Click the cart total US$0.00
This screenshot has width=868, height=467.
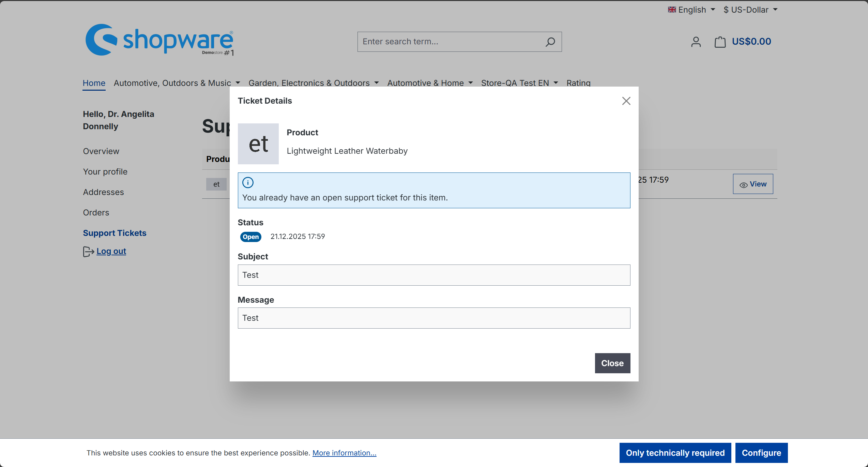[751, 42]
